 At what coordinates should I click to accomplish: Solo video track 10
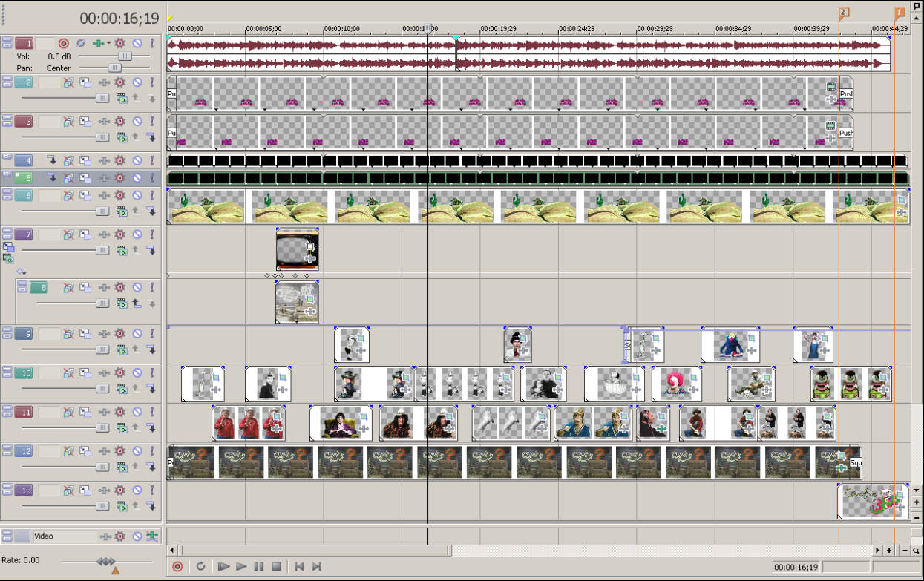152,373
